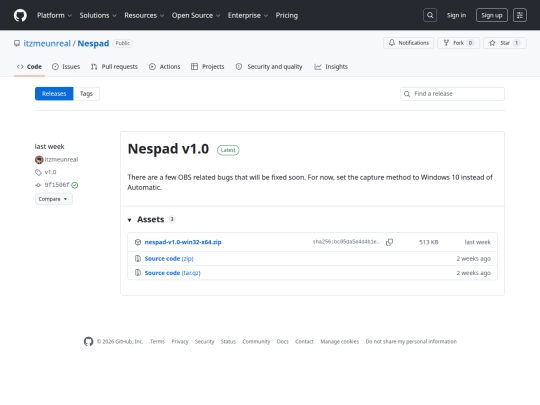Download Source code (zip)
Image resolution: width=540 pixels, height=405 pixels.
[169, 258]
